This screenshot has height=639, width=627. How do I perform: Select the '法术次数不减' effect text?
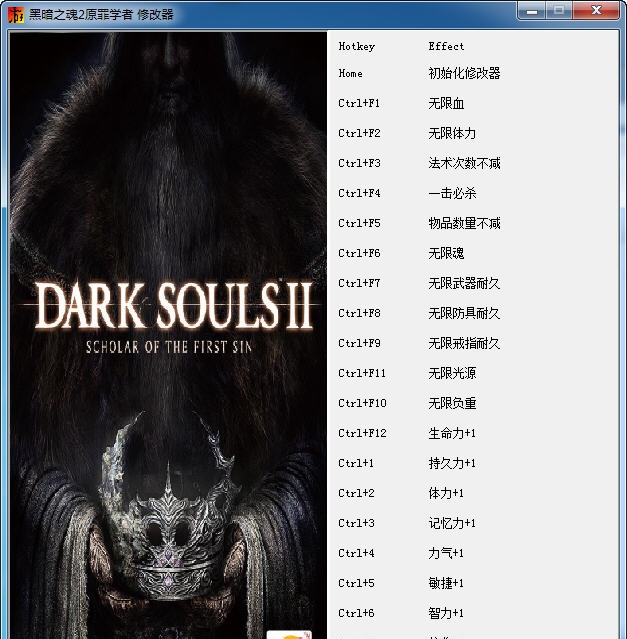tap(464, 163)
